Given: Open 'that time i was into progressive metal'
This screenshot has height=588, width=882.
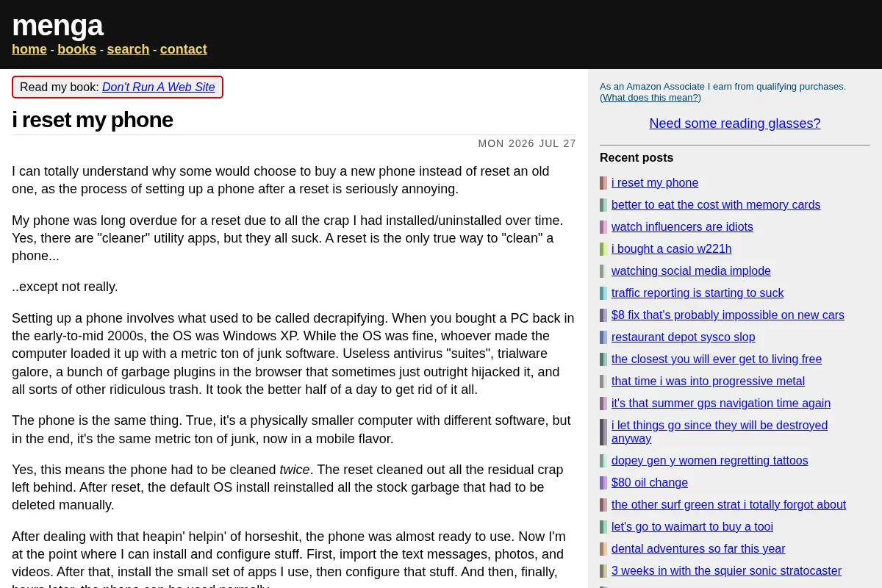Looking at the screenshot, I should [x=708, y=381].
